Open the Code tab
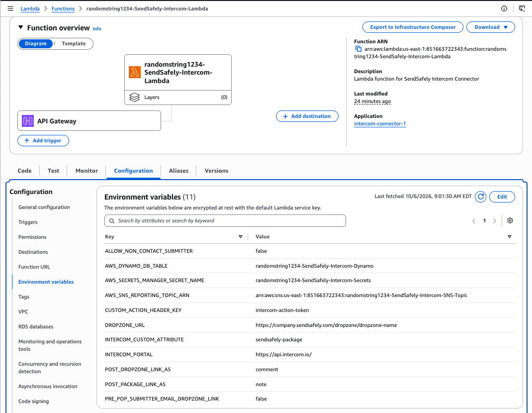The height and width of the screenshot is (413, 532). tap(24, 171)
